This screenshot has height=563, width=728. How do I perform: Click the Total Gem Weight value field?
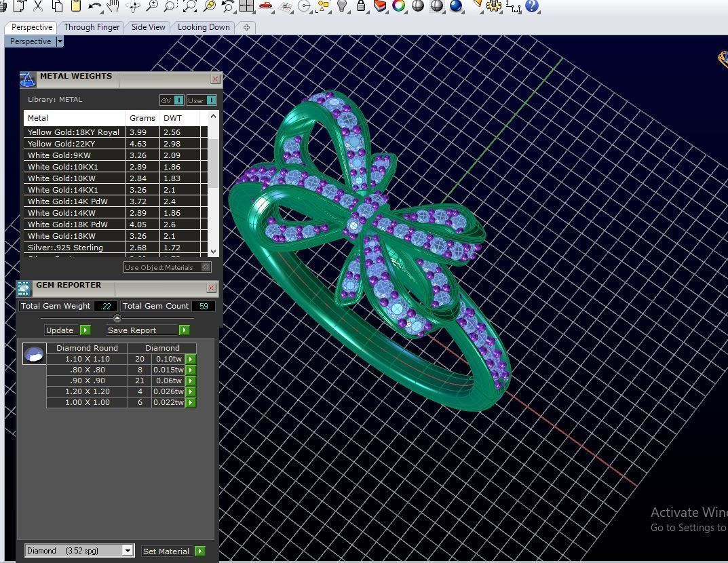tap(105, 306)
